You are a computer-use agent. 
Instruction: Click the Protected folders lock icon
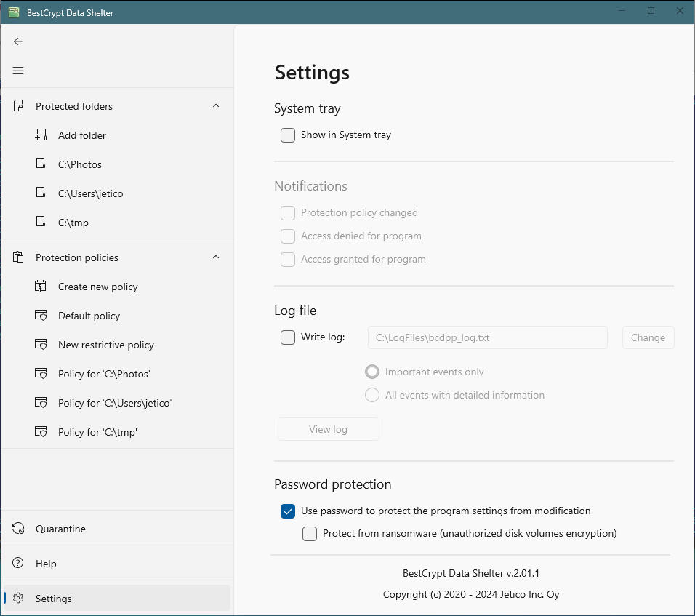[x=18, y=106]
